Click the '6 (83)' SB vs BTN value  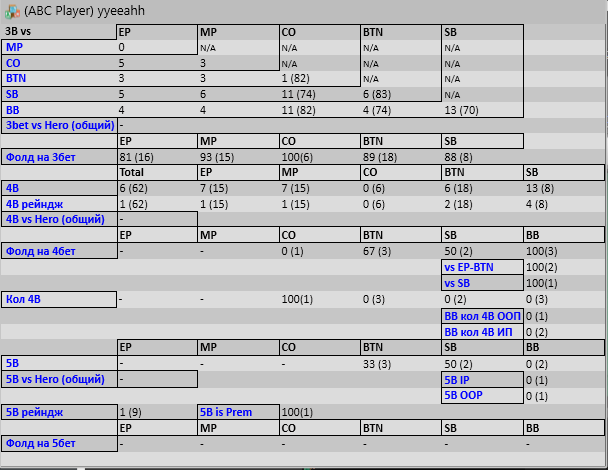tap(377, 94)
